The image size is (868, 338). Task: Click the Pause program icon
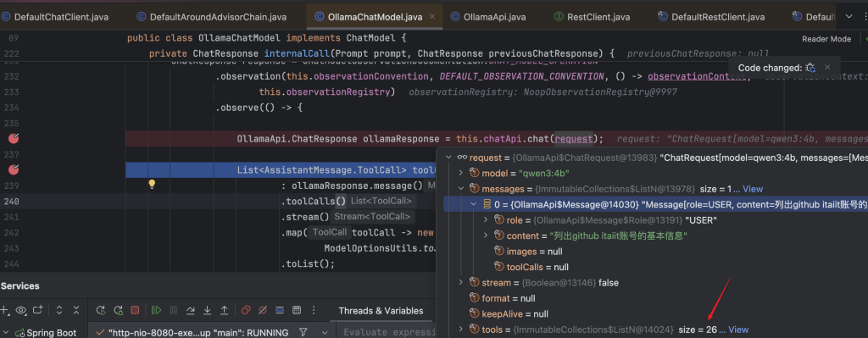coord(173,310)
